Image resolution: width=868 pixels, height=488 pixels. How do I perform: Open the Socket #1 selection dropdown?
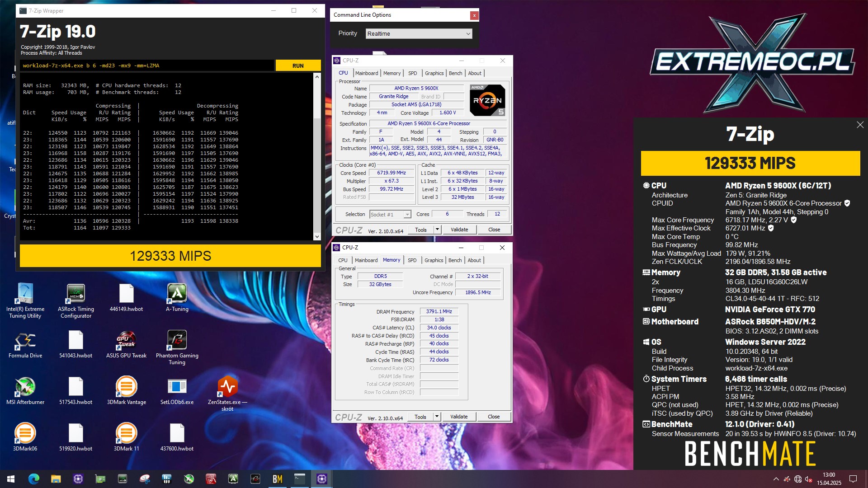[390, 214]
